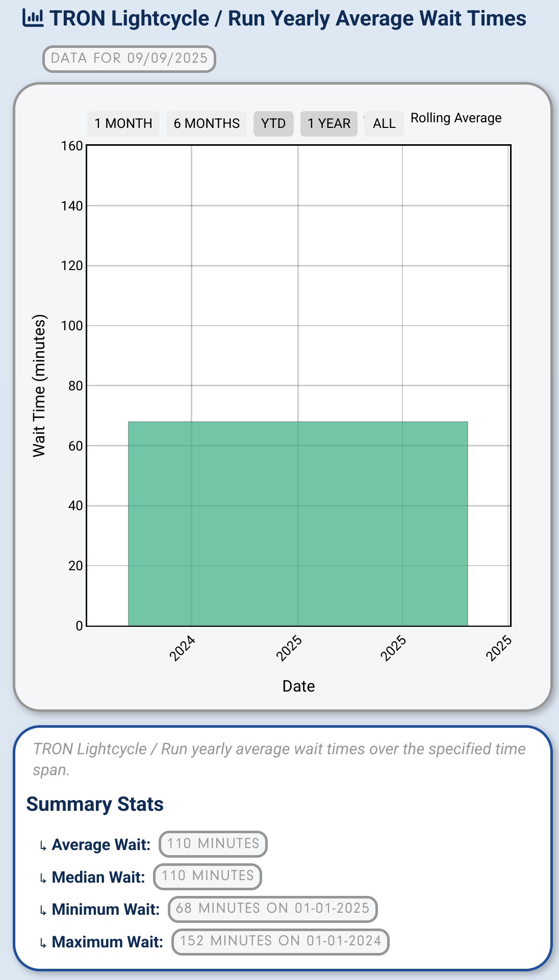Screen dimensions: 559x980
Task: Switch chart to 1 YEAR range
Action: point(329,124)
